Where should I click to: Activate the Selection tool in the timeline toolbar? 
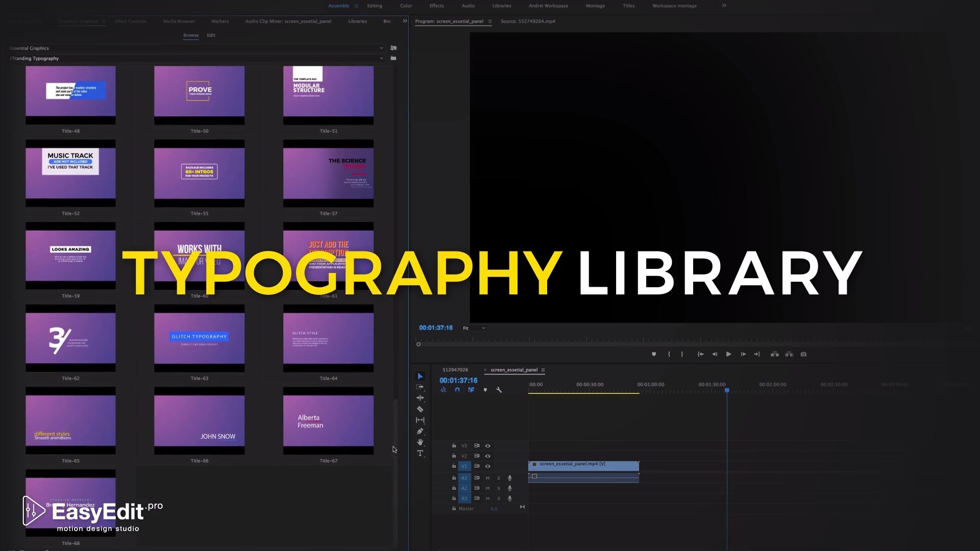point(420,376)
